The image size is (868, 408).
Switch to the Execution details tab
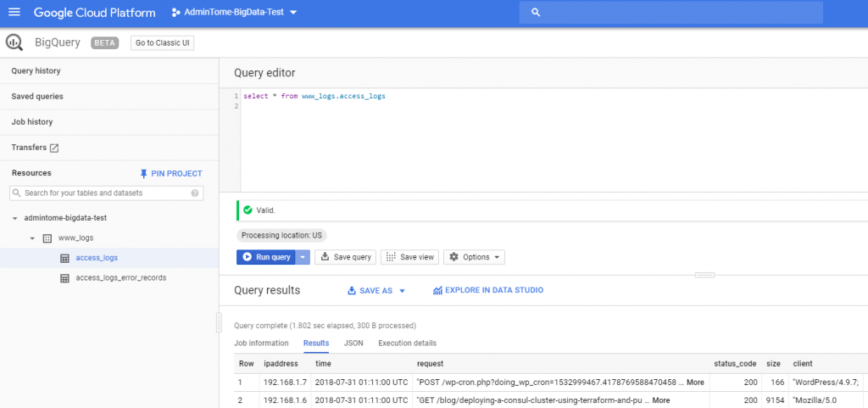(x=408, y=344)
